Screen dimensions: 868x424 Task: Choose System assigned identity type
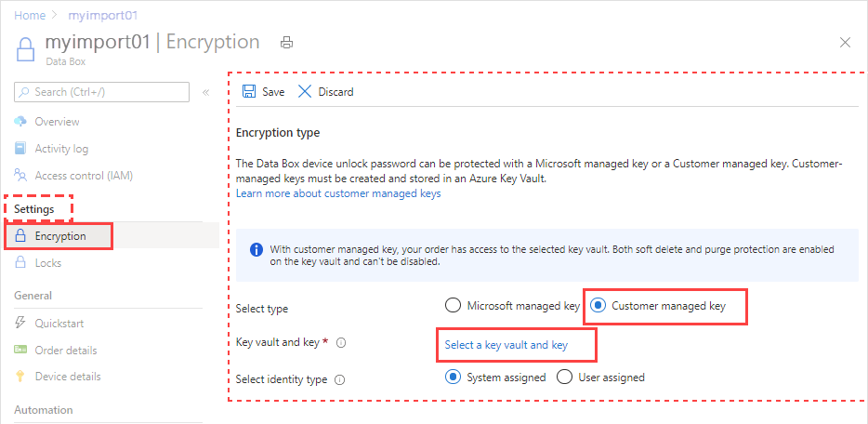pyautogui.click(x=453, y=377)
